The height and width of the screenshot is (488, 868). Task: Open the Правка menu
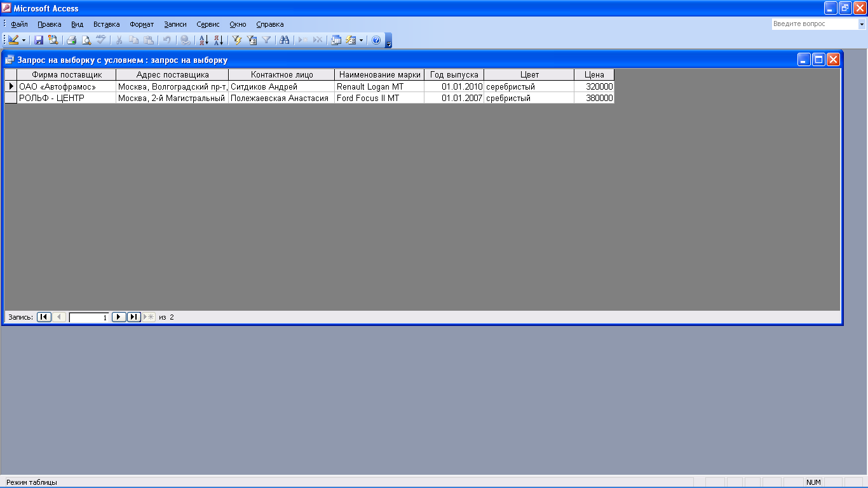tap(50, 24)
